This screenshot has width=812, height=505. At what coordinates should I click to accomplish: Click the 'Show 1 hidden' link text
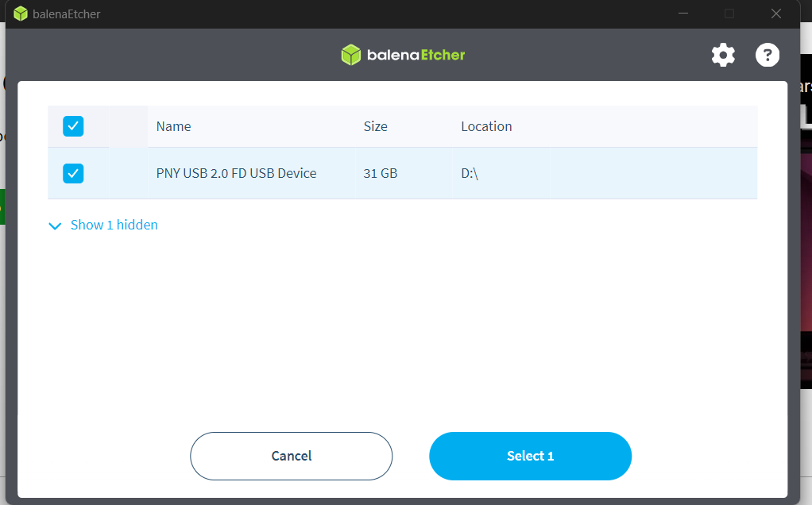[x=114, y=225]
